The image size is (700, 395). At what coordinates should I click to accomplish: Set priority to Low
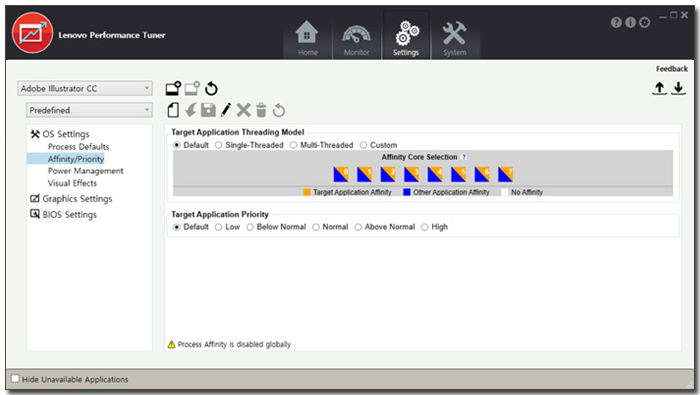(218, 227)
